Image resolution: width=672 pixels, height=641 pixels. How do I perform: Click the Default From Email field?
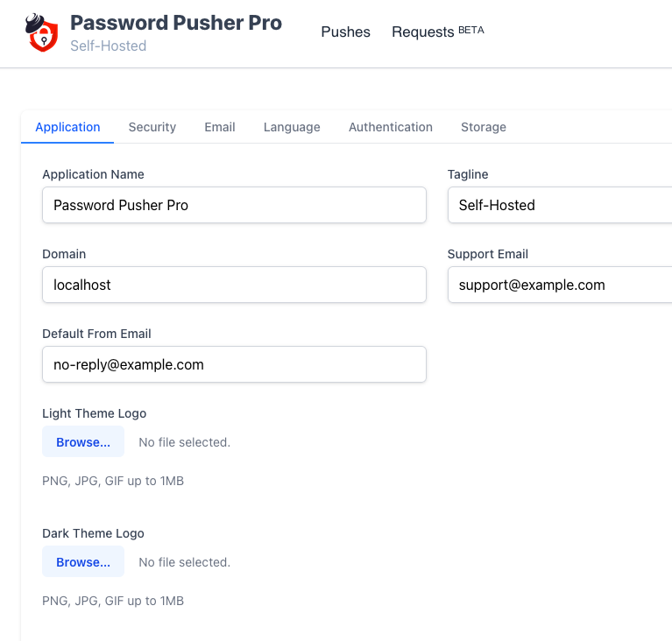tap(234, 364)
